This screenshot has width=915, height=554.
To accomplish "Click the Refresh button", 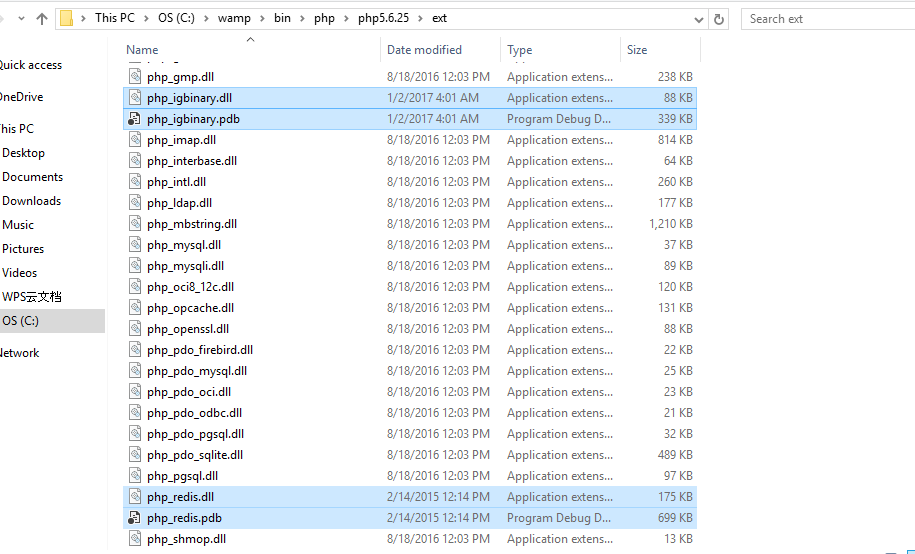I will 719,19.
